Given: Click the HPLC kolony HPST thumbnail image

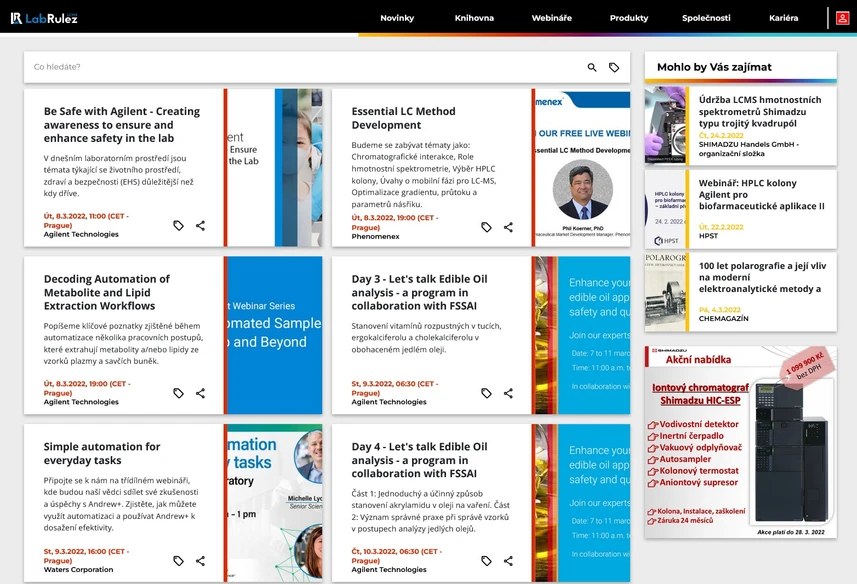Looking at the screenshot, I should click(665, 209).
